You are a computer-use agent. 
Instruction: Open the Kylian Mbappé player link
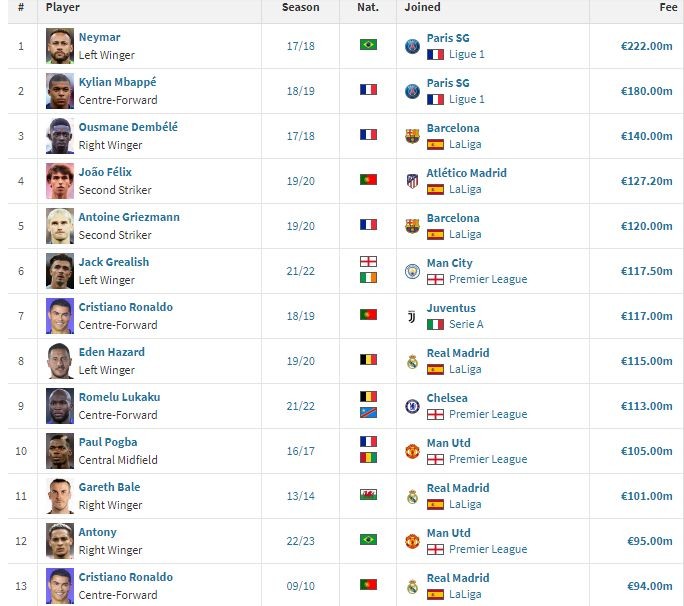(117, 82)
